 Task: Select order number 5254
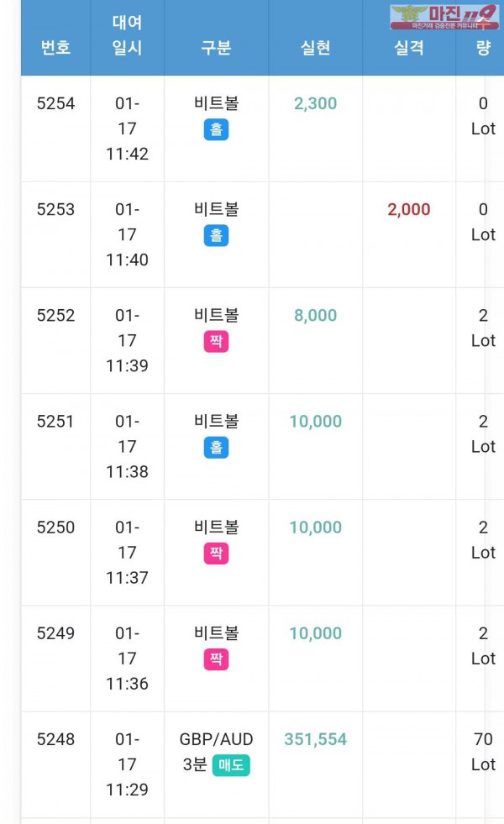pos(55,103)
